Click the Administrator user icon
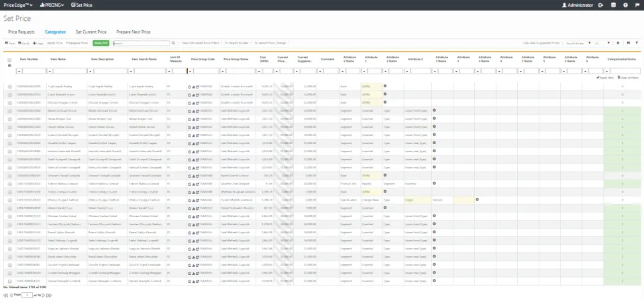The width and height of the screenshot is (644, 303). (x=564, y=5)
